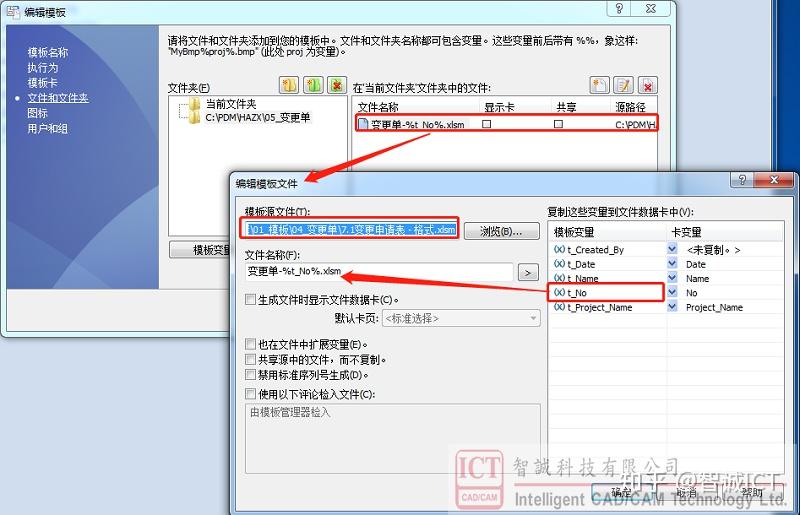The height and width of the screenshot is (515, 800).
Task: Click the variable icon next to t_Created_By
Action: pos(559,249)
